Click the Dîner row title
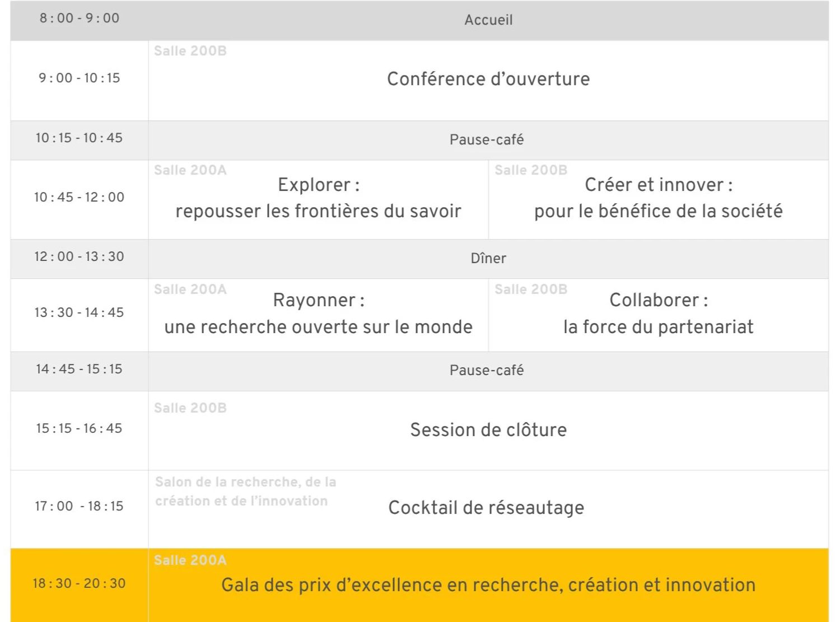This screenshot has width=840, height=622. pos(488,258)
